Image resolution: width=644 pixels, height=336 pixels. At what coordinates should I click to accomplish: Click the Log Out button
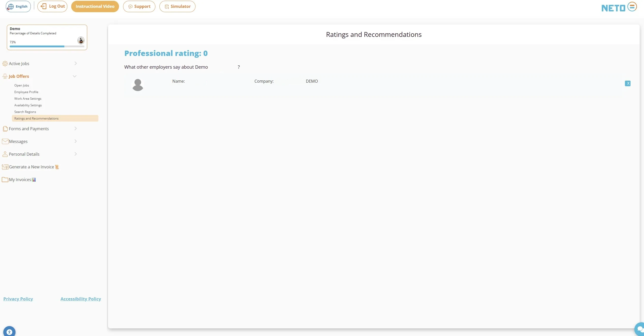pos(52,6)
